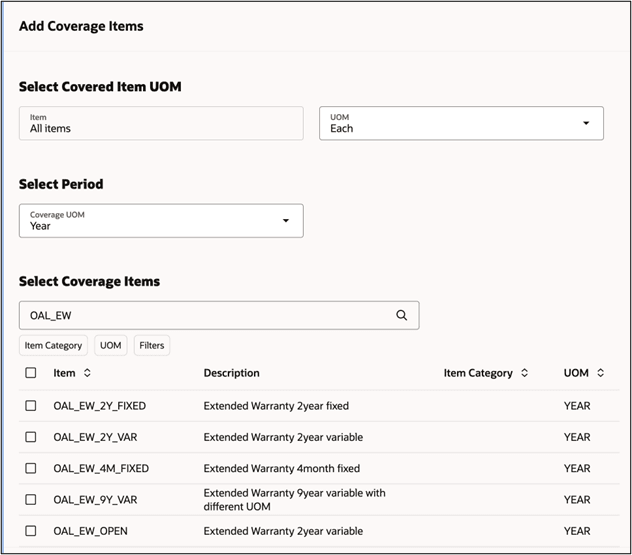Enable the OAL_EW_9Y_VAR row checkbox
632x555 pixels.
tap(31, 499)
